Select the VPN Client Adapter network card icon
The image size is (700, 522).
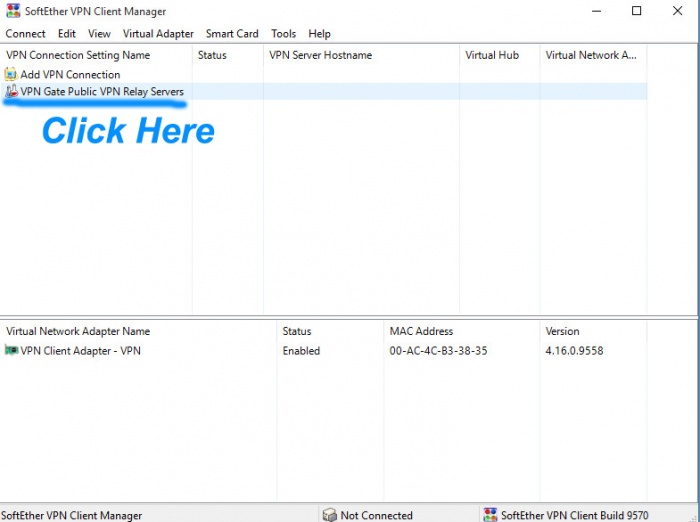tap(11, 350)
